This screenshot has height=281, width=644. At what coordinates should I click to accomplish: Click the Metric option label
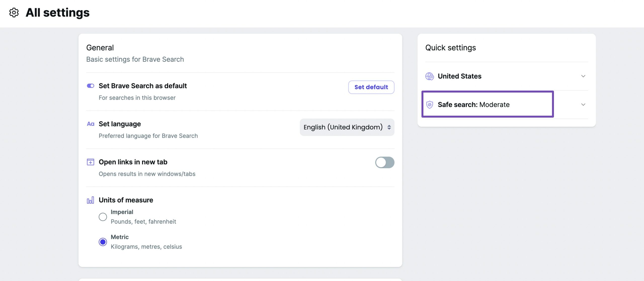pos(119,237)
